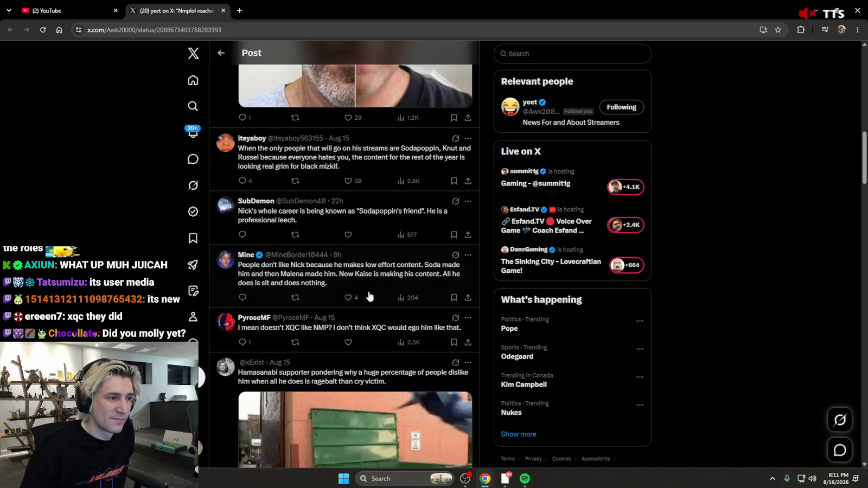Screen dimensions: 868x488
Task: Open more options on SubDemon's post
Action: [468, 201]
